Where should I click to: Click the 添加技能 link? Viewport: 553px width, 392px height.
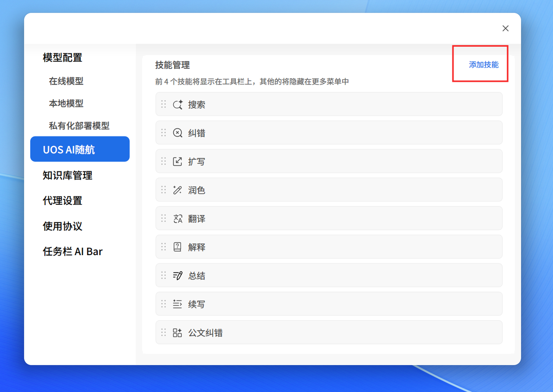[484, 65]
